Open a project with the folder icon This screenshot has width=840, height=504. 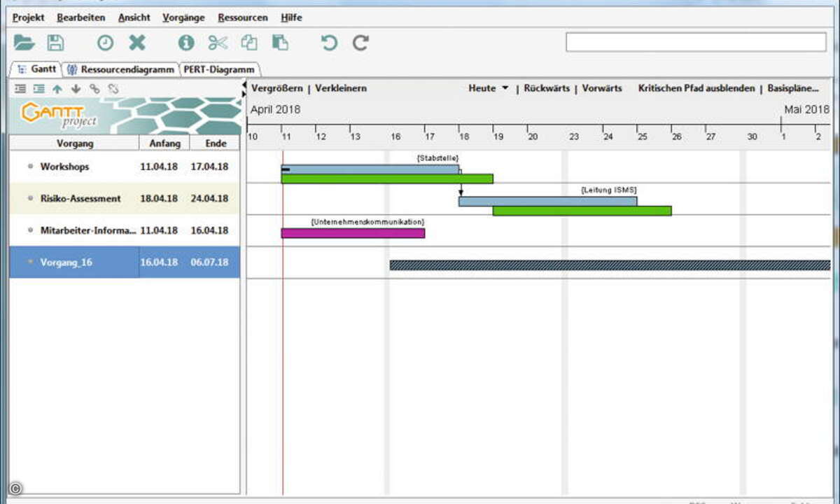(x=24, y=43)
